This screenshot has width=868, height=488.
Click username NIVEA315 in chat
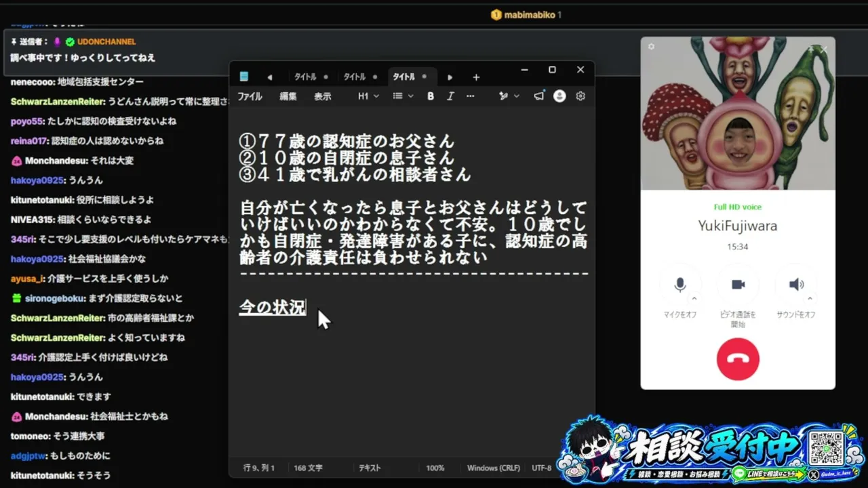[31, 220]
